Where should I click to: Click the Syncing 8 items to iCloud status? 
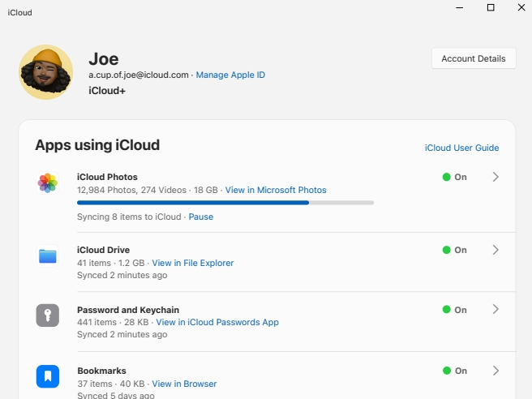[129, 217]
